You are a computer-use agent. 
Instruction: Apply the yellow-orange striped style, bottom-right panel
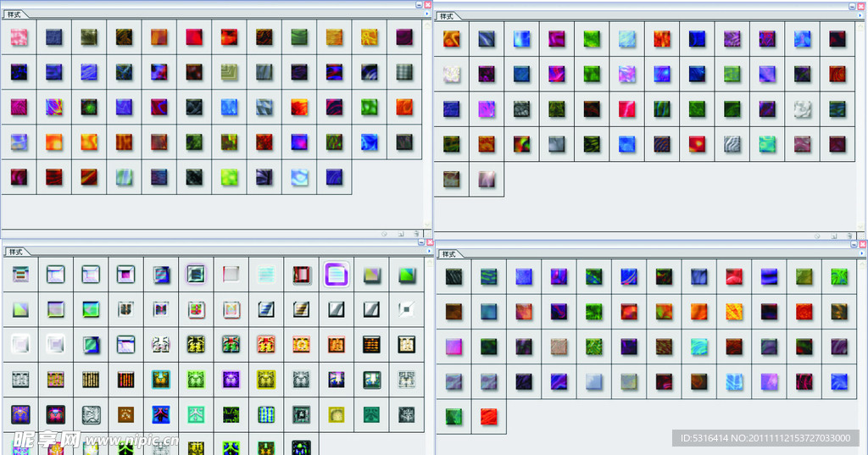tap(734, 312)
